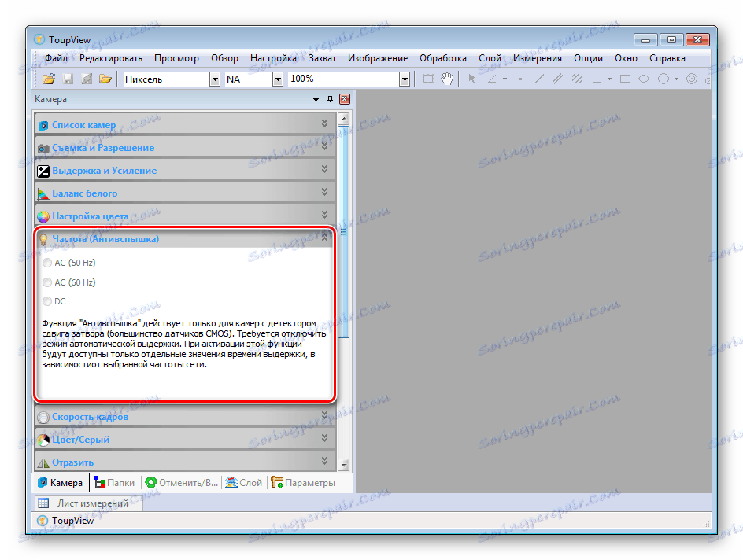Select the Parallel lines tool
743x560 pixels.
coord(558,79)
